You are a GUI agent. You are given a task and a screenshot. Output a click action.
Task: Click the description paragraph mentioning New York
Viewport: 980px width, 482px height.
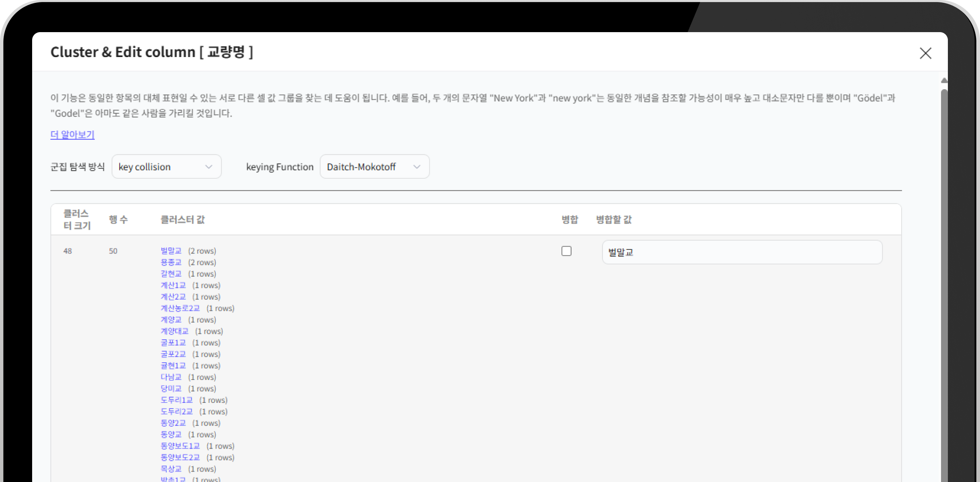pyautogui.click(x=473, y=106)
